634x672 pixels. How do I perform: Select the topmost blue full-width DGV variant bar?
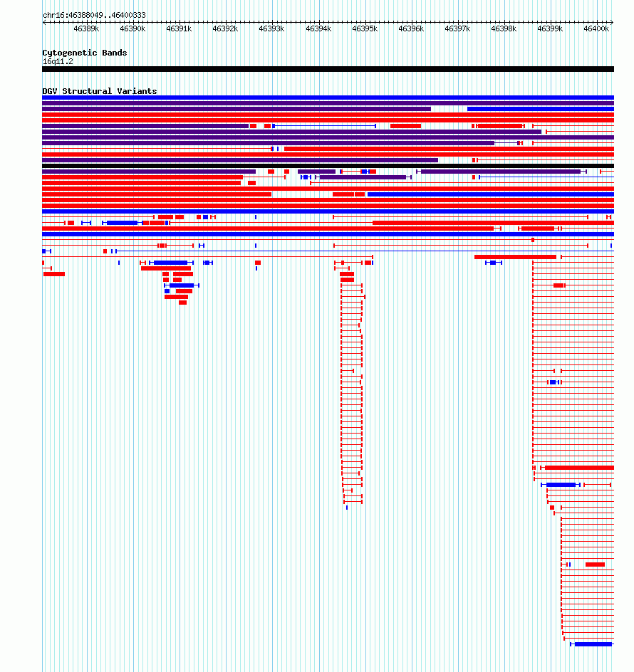tap(328, 98)
